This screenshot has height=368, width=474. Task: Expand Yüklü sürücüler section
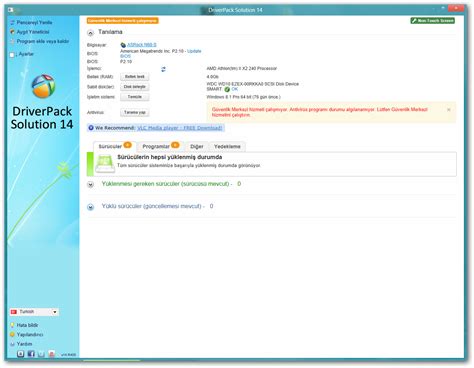click(90, 207)
